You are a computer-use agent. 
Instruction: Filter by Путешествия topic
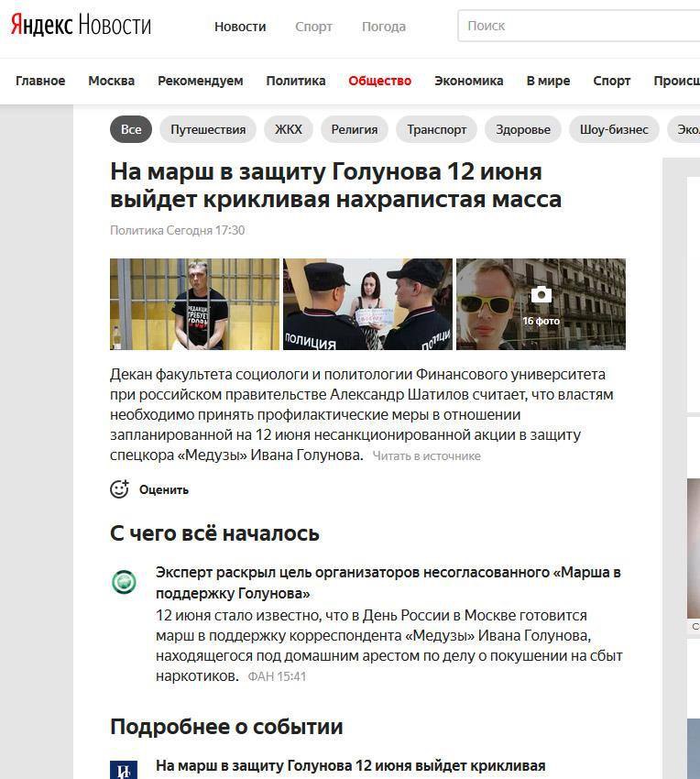click(x=208, y=129)
